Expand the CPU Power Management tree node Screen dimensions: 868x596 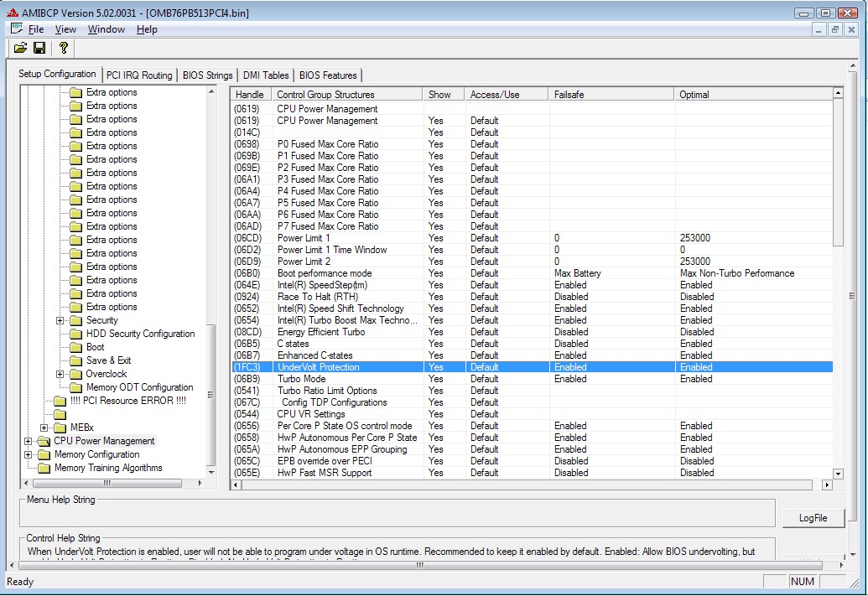[x=28, y=441]
